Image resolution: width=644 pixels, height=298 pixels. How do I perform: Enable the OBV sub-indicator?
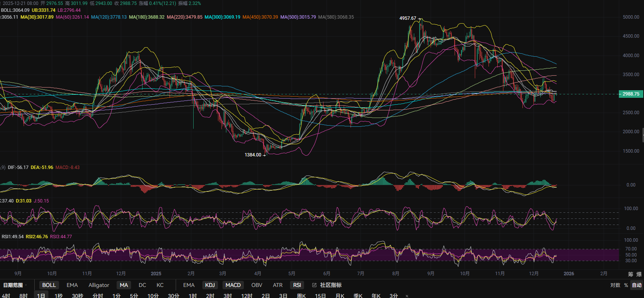click(x=257, y=285)
